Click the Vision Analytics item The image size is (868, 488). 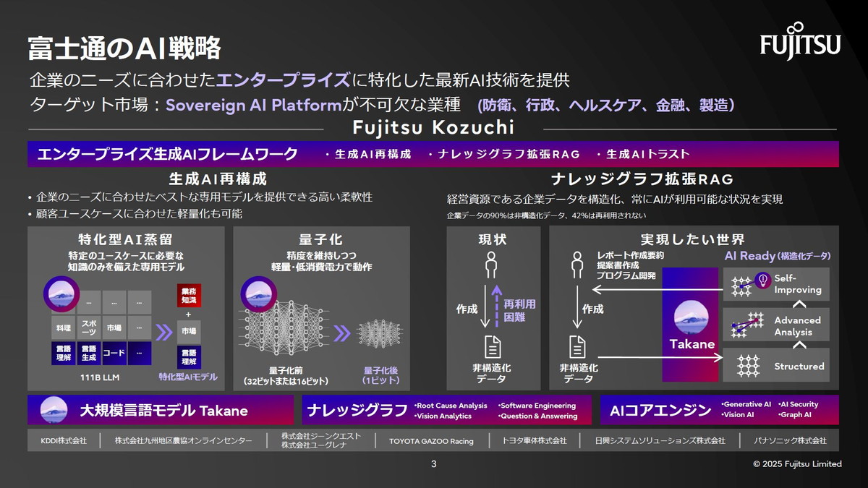click(443, 416)
